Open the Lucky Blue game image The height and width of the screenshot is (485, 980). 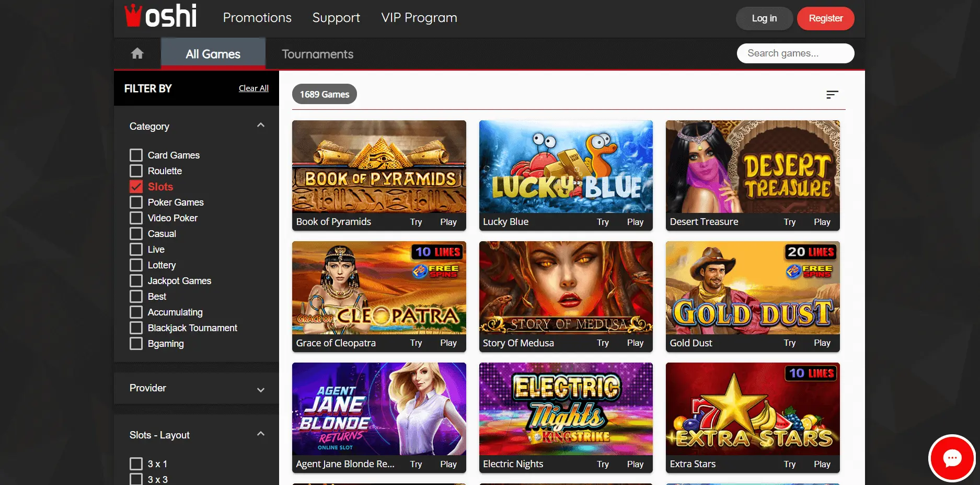point(566,167)
